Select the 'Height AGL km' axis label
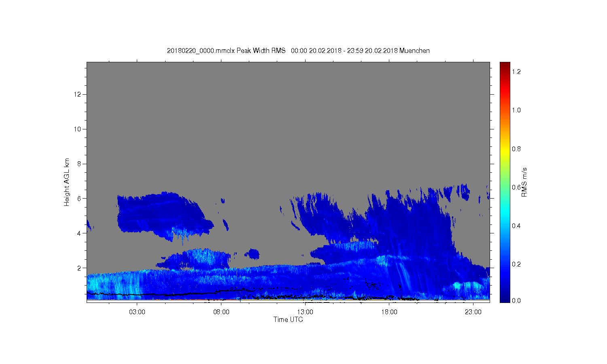 [67, 182]
